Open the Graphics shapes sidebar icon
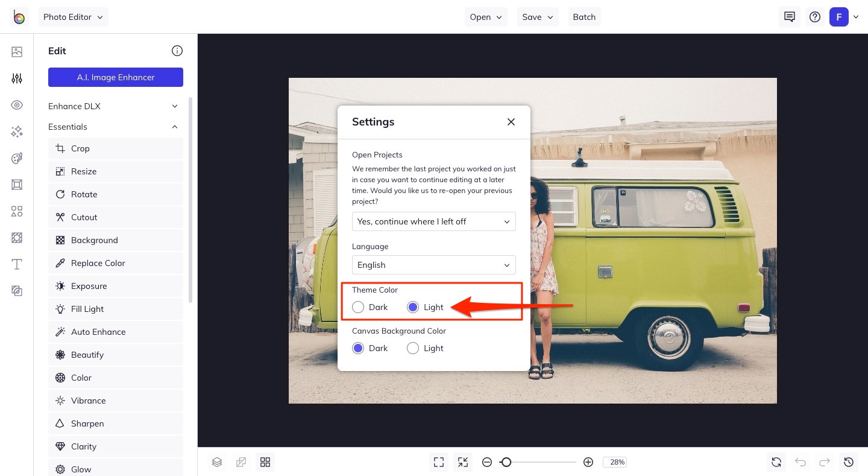Image resolution: width=868 pixels, height=476 pixels. click(17, 211)
